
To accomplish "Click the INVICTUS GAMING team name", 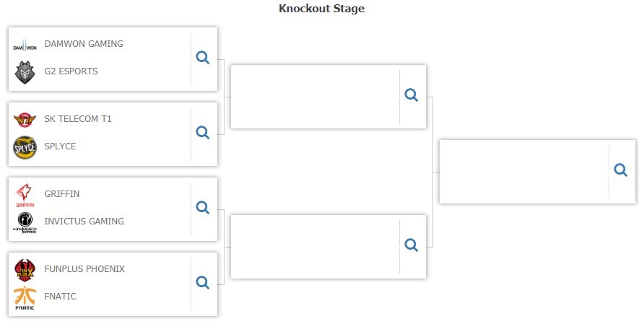I will [x=84, y=222].
